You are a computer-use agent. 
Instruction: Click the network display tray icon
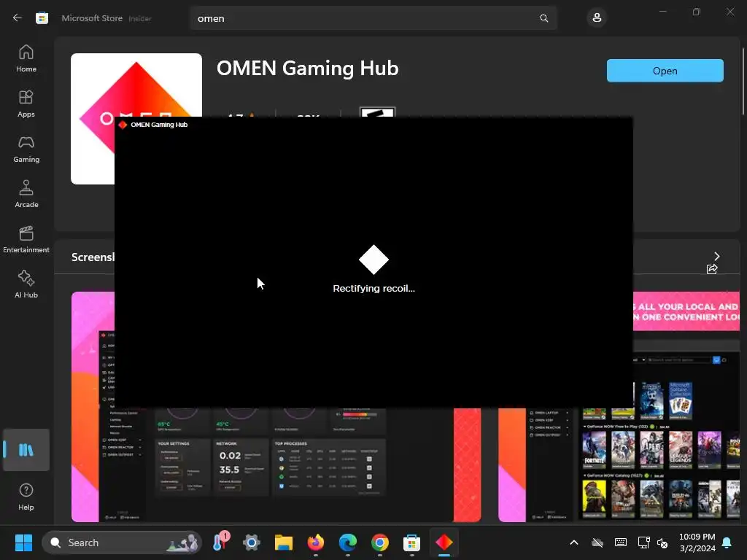coord(643,542)
